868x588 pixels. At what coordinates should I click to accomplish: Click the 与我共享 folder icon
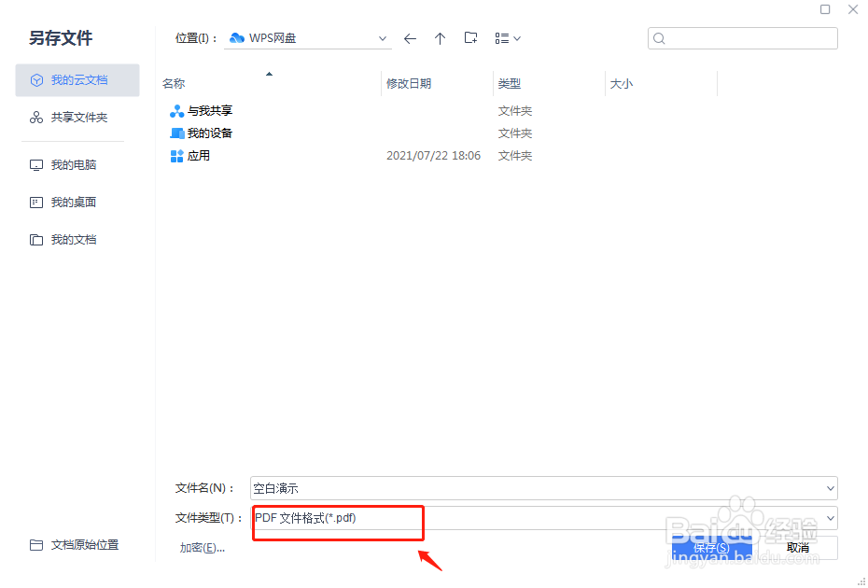click(176, 111)
